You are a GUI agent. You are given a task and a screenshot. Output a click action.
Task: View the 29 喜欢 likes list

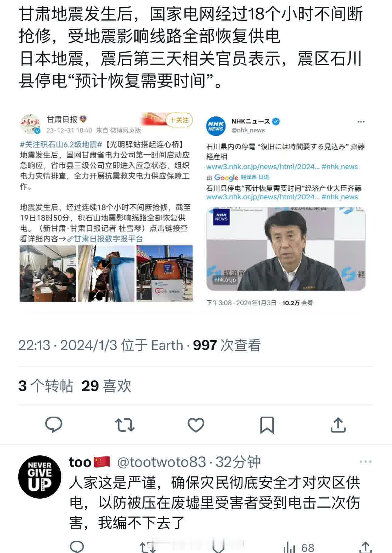(x=106, y=386)
